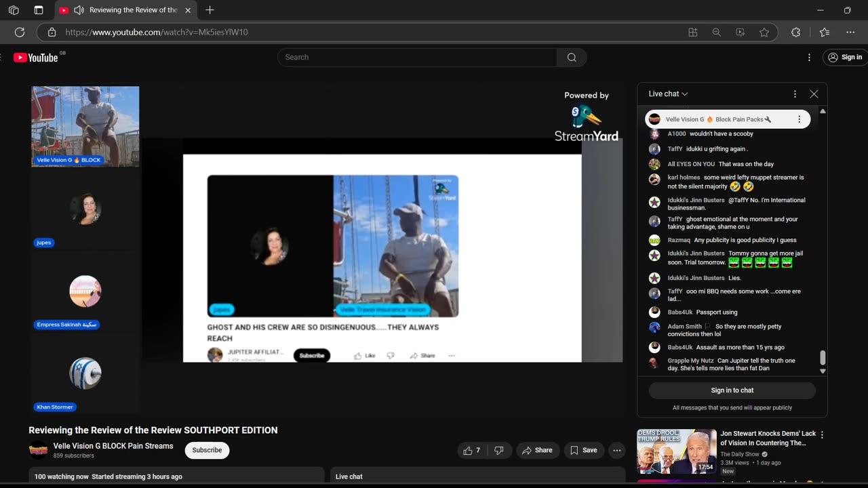The width and height of the screenshot is (868, 488).
Task: Click the search magnifier button
Action: pos(572,58)
